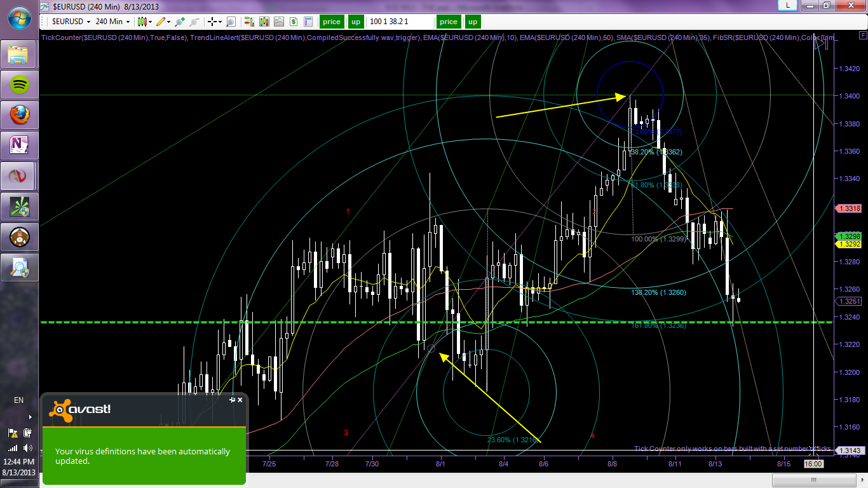Click the EN language indicator
The height and width of the screenshot is (488, 868).
19,400
